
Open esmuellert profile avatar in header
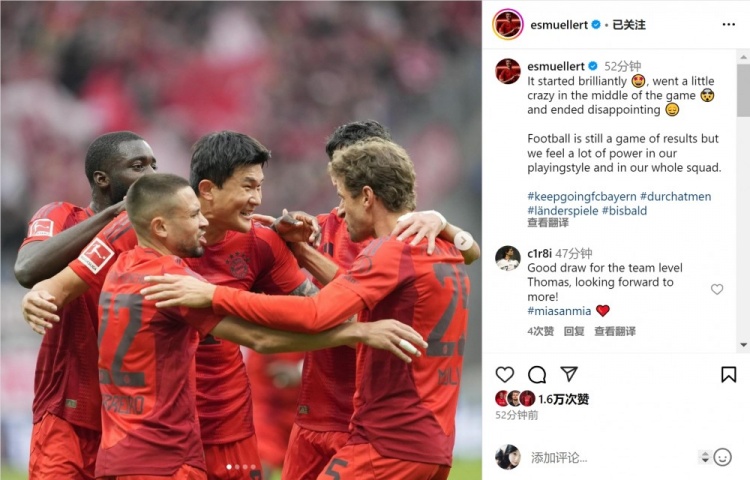click(x=508, y=24)
